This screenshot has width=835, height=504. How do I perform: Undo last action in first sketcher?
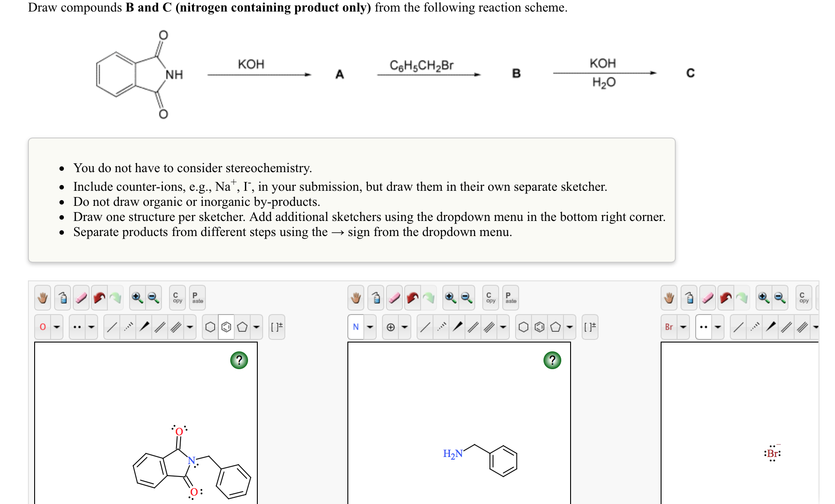coord(99,298)
